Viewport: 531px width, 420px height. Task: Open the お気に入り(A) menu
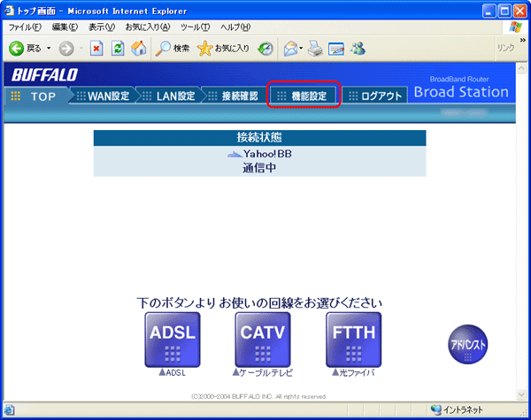click(x=148, y=27)
